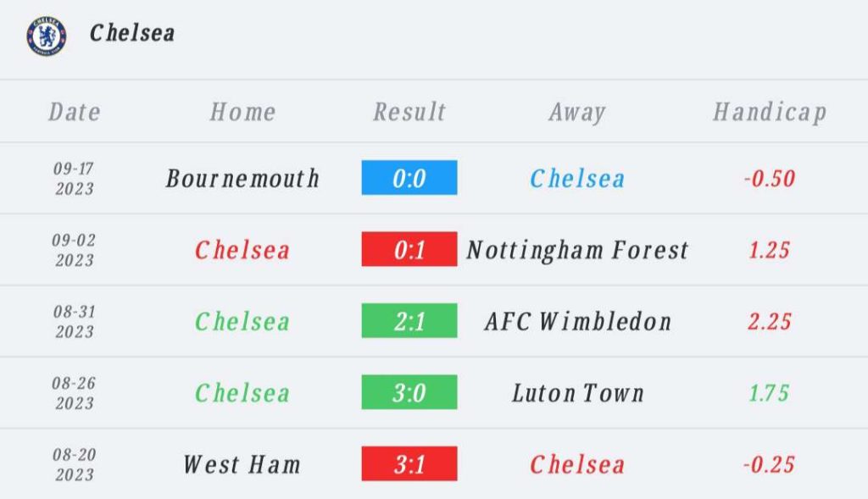Image resolution: width=868 pixels, height=499 pixels.
Task: Select the green 1.75 handicap value
Action: (x=769, y=393)
